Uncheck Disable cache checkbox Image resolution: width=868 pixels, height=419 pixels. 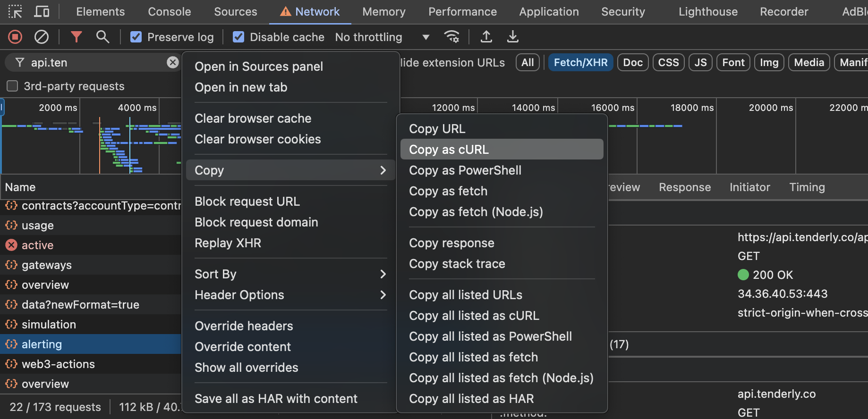(238, 37)
